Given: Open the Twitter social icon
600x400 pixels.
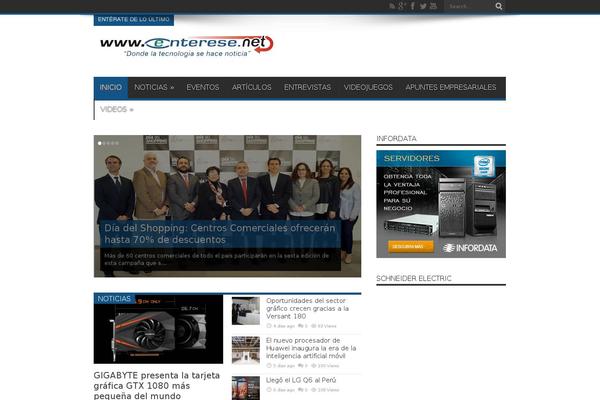Looking at the screenshot, I should pyautogui.click(x=423, y=6).
